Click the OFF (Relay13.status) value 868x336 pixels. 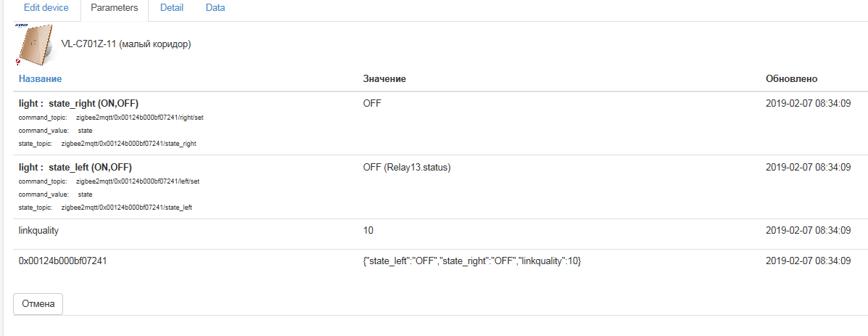407,168
